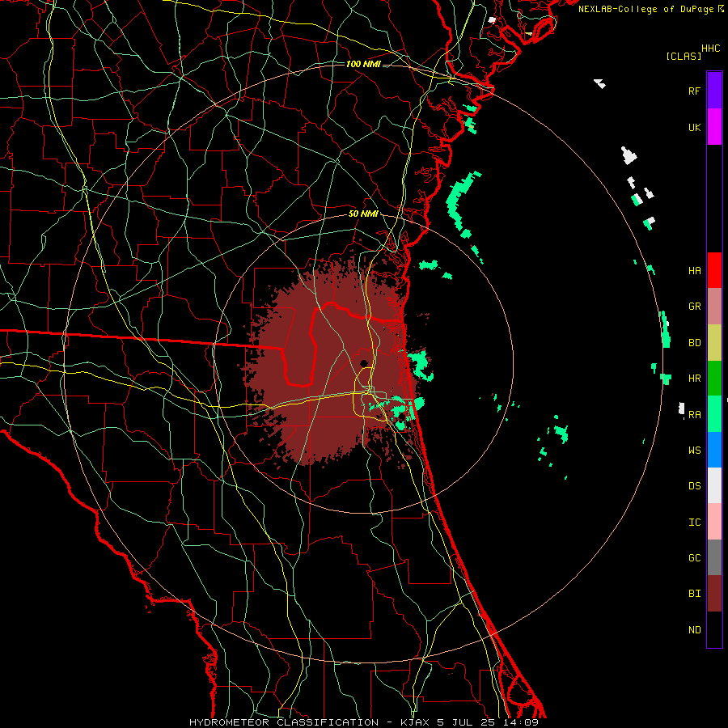Screen dimensions: 728x728
Task: Click the RA legend label
Action: pos(694,415)
